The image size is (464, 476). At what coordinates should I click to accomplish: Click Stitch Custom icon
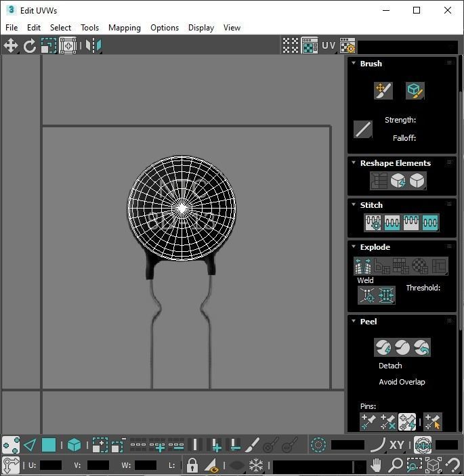coord(430,223)
